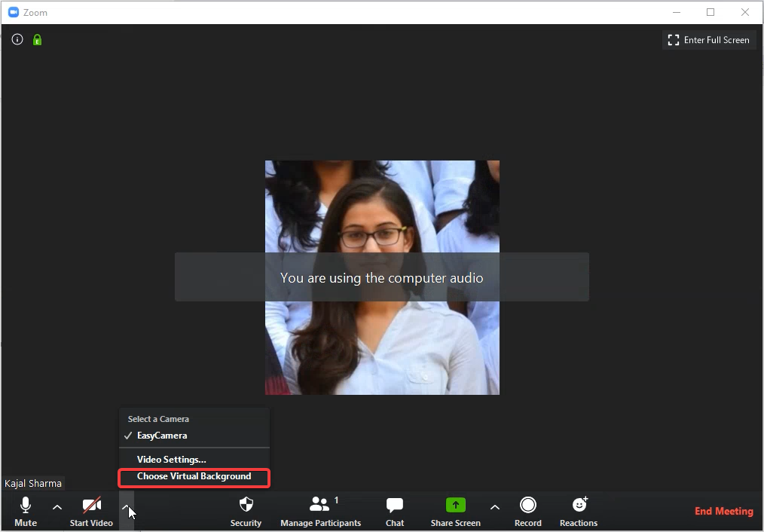Viewport: 764px width, 532px height.
Task: Mute the microphone
Action: [25, 506]
